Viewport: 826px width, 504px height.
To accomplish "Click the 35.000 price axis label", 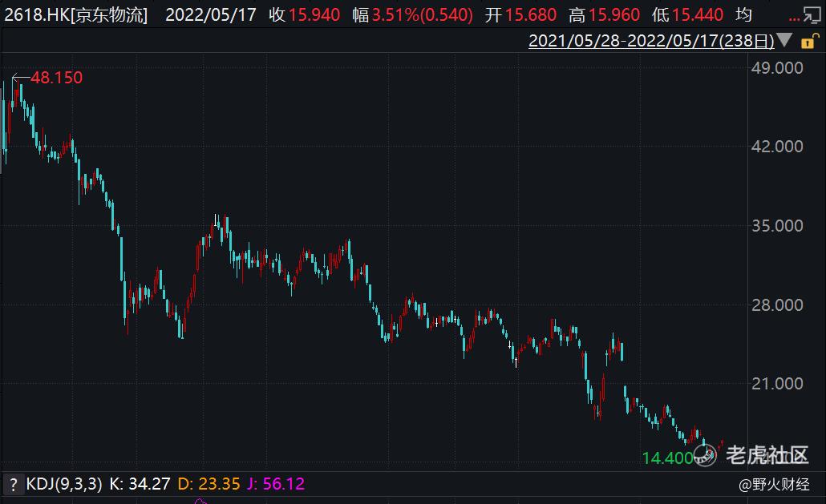I will 777,226.
